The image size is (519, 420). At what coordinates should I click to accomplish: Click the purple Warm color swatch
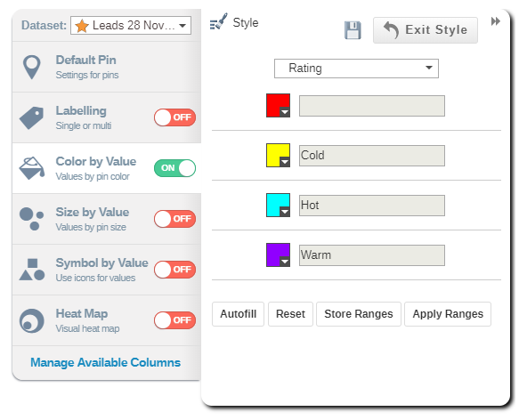tap(278, 254)
